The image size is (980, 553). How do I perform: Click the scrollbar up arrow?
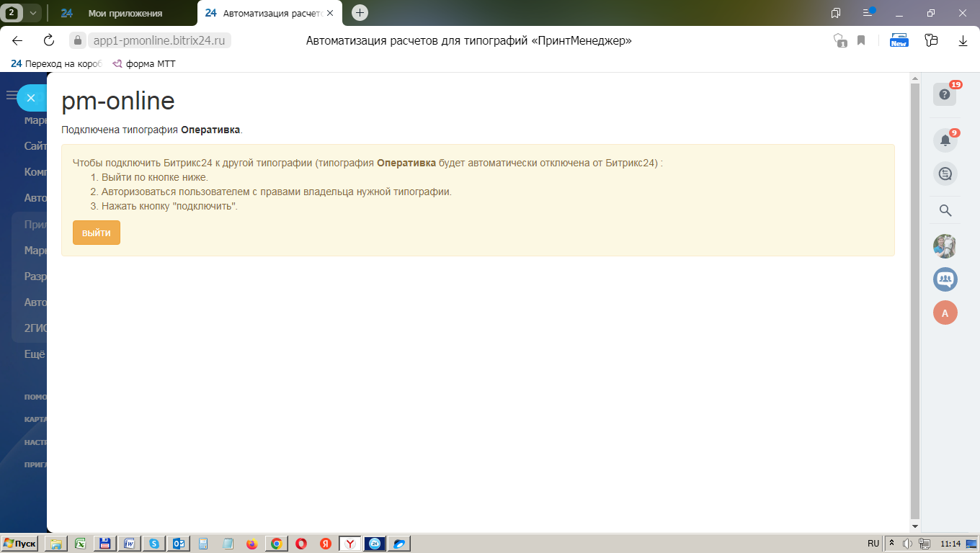(915, 78)
